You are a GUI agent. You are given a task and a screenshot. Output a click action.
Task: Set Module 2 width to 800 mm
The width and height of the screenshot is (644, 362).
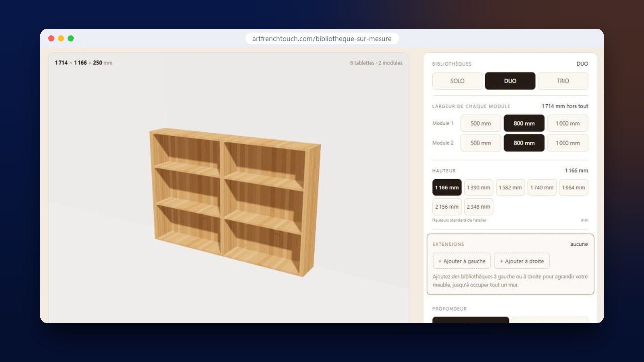tap(524, 143)
